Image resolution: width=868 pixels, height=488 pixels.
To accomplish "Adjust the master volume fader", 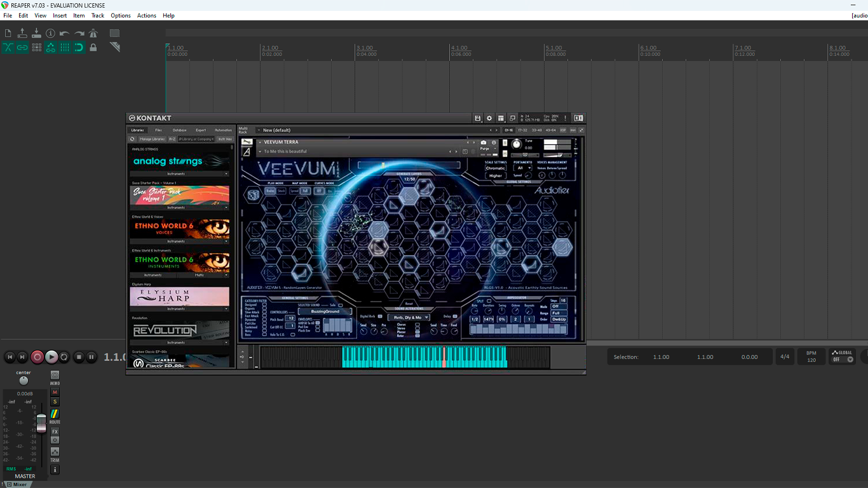I will [x=41, y=422].
